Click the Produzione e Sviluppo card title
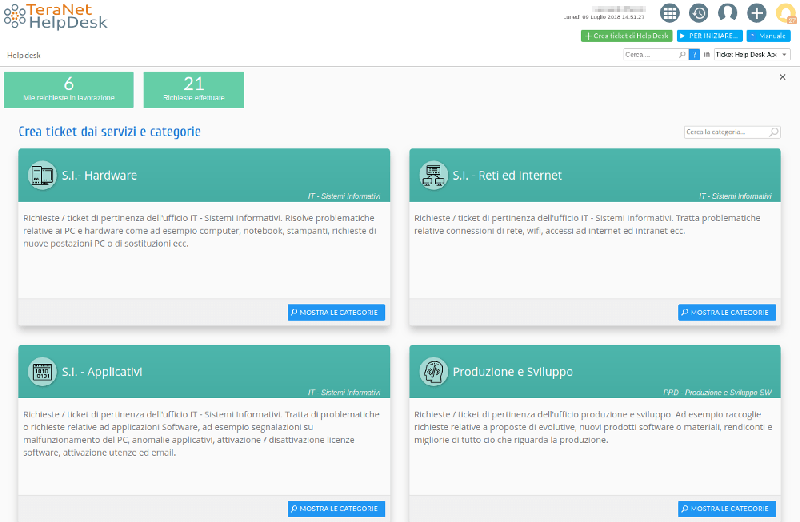The width and height of the screenshot is (800, 522). pos(513,372)
